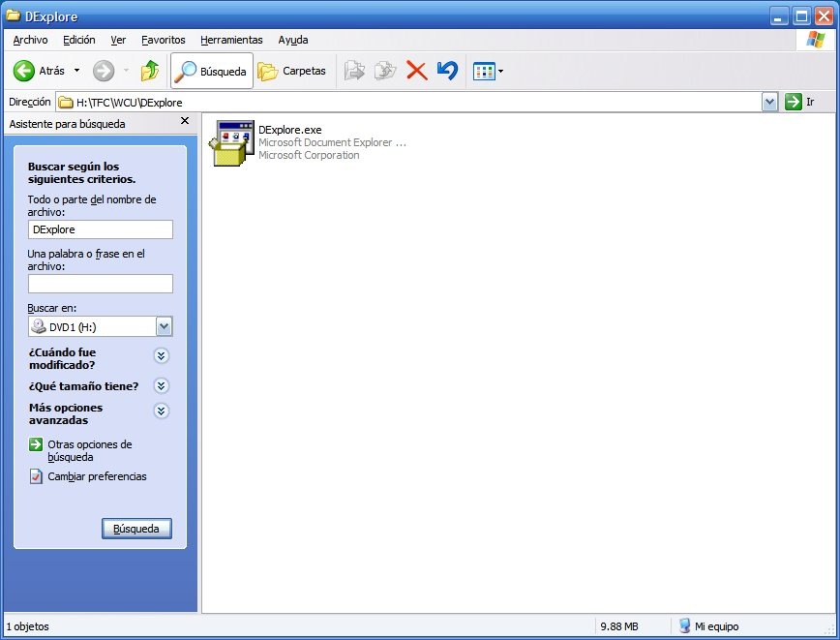
Task: Click the red Delete X icon
Action: point(416,71)
